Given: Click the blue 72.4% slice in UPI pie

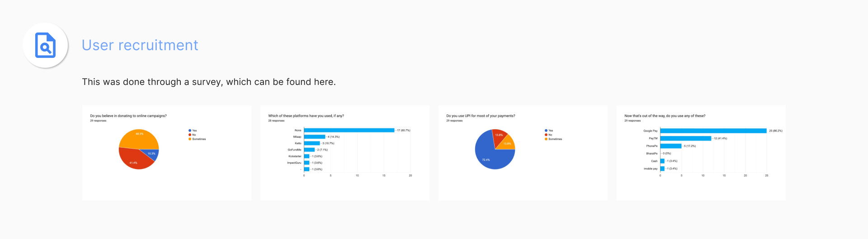Looking at the screenshot, I should coord(491,156).
